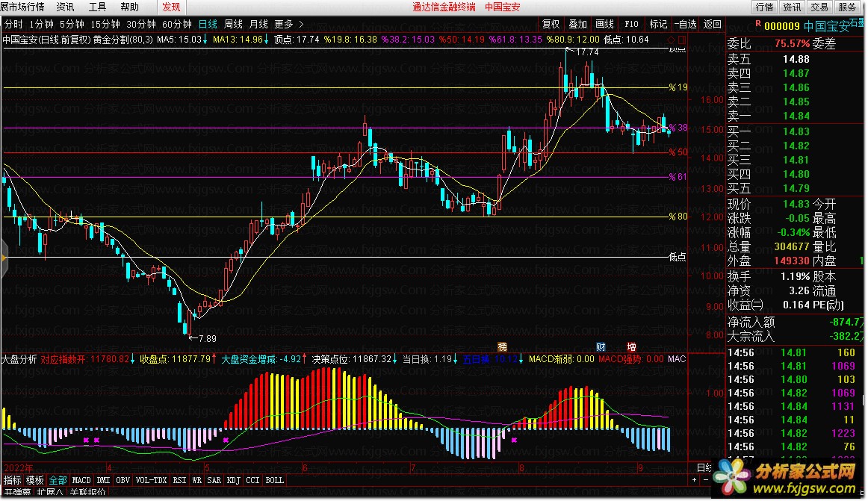Open F10 company info
868x501 pixels.
point(631,24)
